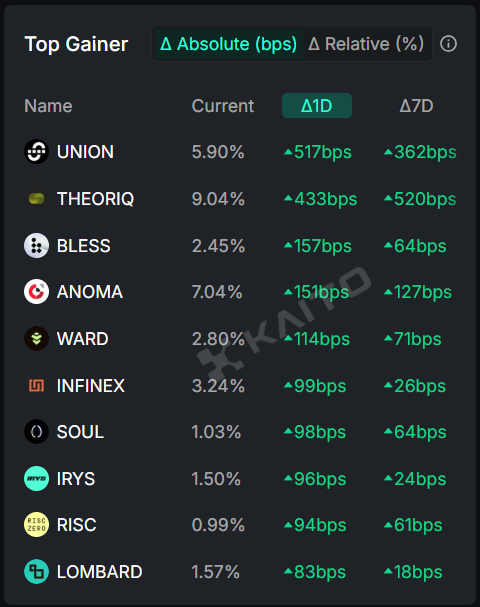Click the SOUL project logo icon
The height and width of the screenshot is (607, 480).
coord(36,432)
